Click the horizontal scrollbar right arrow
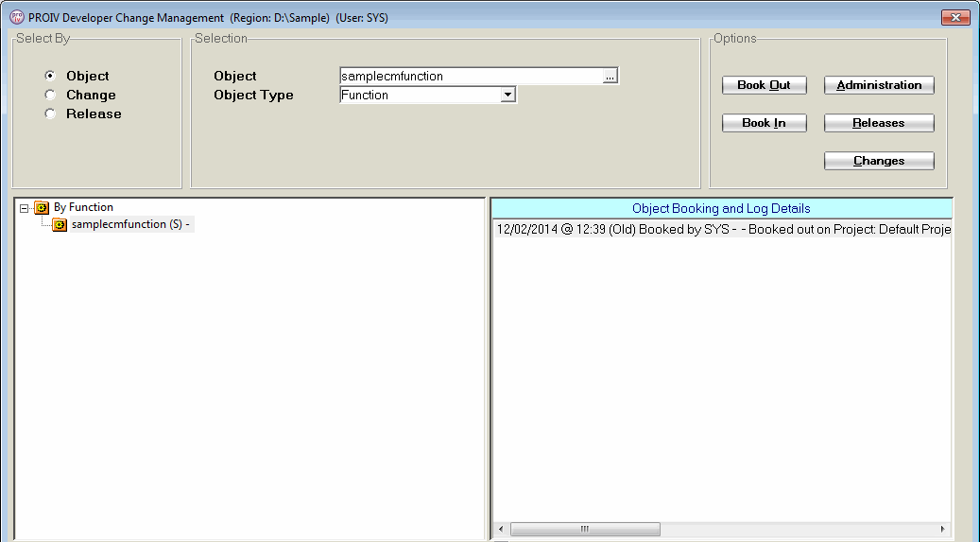The width and height of the screenshot is (980, 542). tap(942, 530)
